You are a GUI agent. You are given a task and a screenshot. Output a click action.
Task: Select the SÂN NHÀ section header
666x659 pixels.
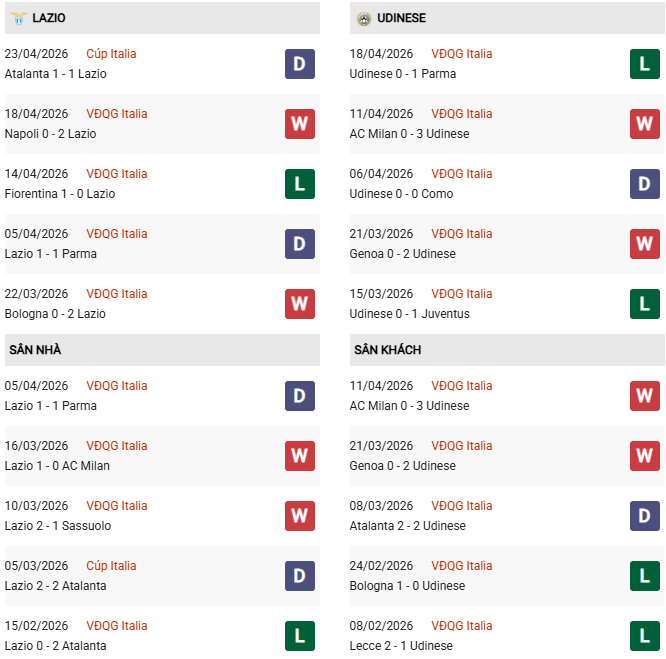36,350
